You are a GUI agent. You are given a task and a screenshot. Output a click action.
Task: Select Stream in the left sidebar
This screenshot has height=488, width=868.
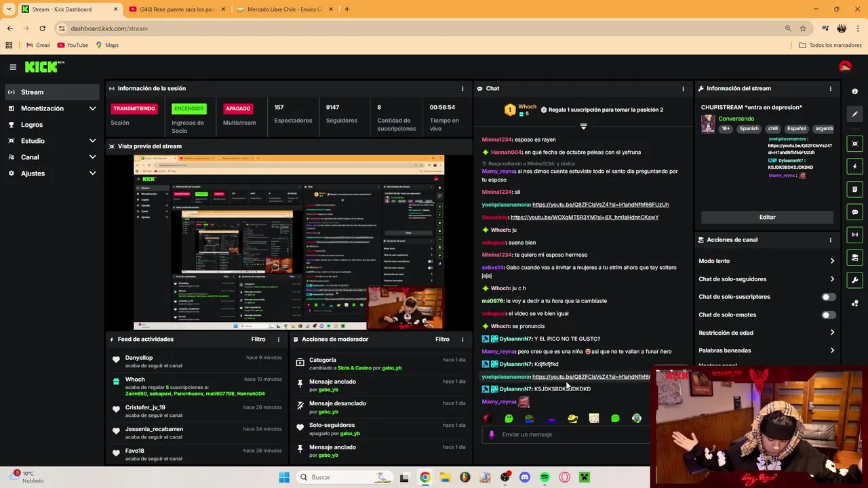[52, 92]
